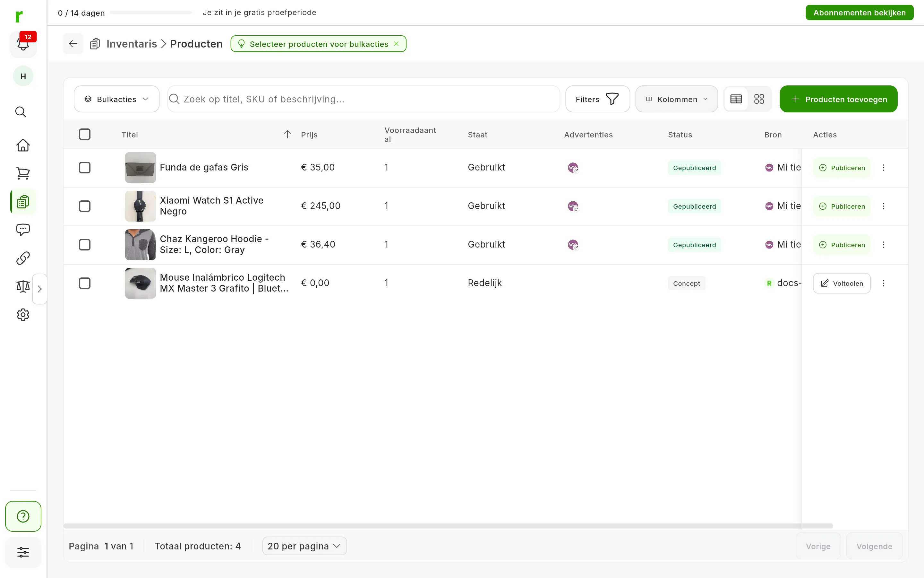Screen dimensions: 924x578
Task: Open more actions for Funda de gafas Gris
Action: (884, 167)
